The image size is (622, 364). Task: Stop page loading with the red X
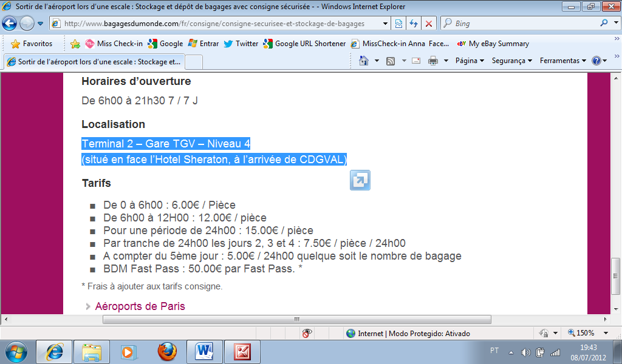pyautogui.click(x=429, y=24)
